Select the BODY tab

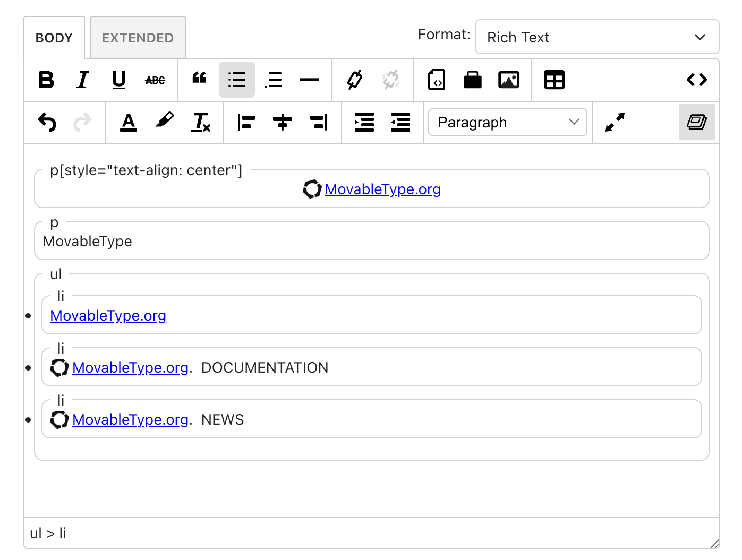[54, 38]
